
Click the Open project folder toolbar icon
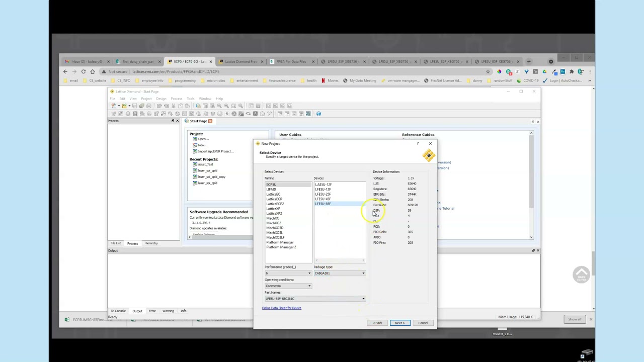coord(124,106)
